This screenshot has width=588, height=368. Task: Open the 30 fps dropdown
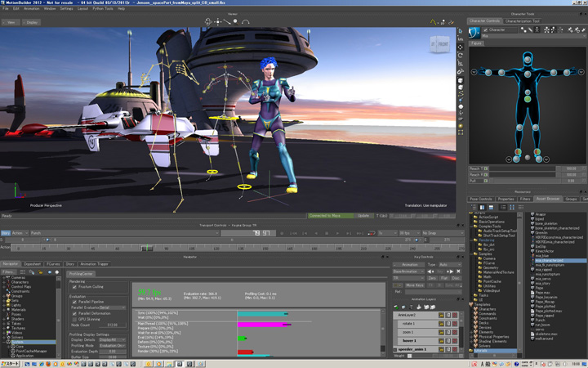tap(409, 233)
